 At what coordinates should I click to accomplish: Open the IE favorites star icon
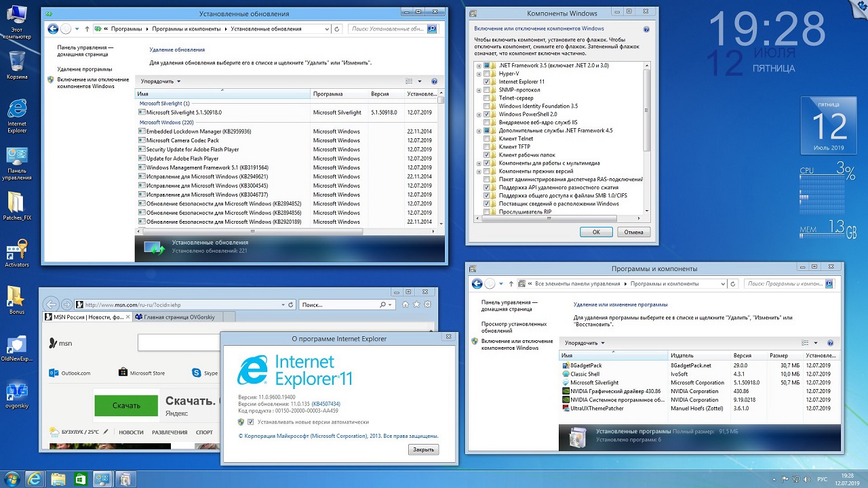(x=416, y=305)
